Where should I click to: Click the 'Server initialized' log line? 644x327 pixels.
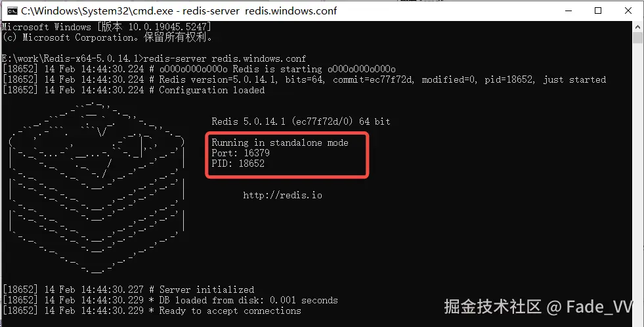point(129,290)
